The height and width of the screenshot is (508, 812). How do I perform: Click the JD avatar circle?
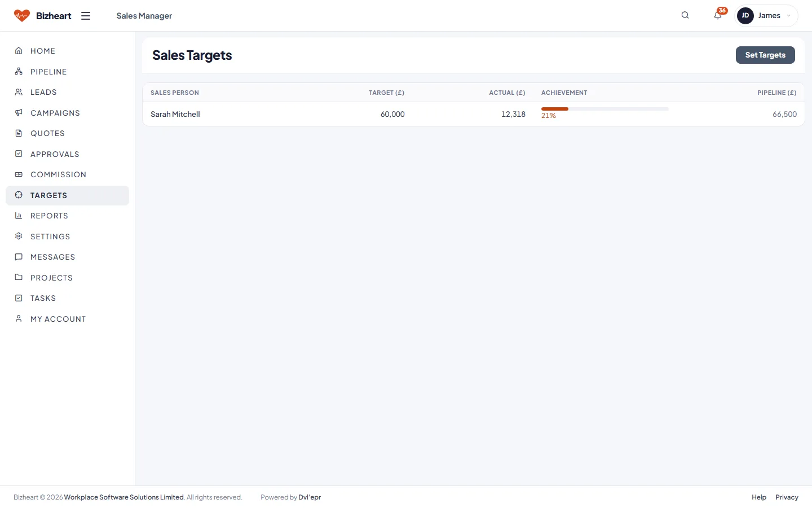[745, 16]
